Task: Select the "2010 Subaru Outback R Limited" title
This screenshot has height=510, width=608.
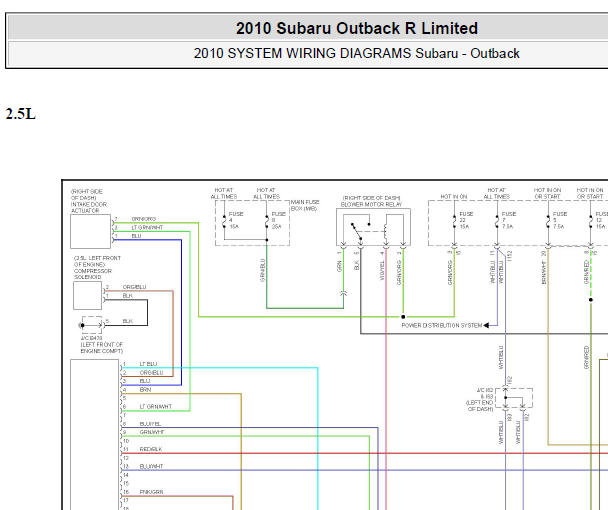Action: 357,28
